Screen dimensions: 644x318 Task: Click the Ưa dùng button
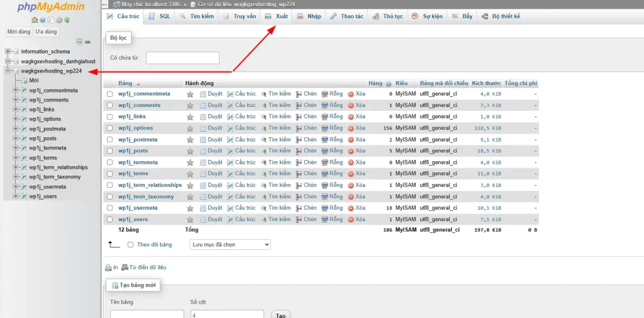pos(46,31)
